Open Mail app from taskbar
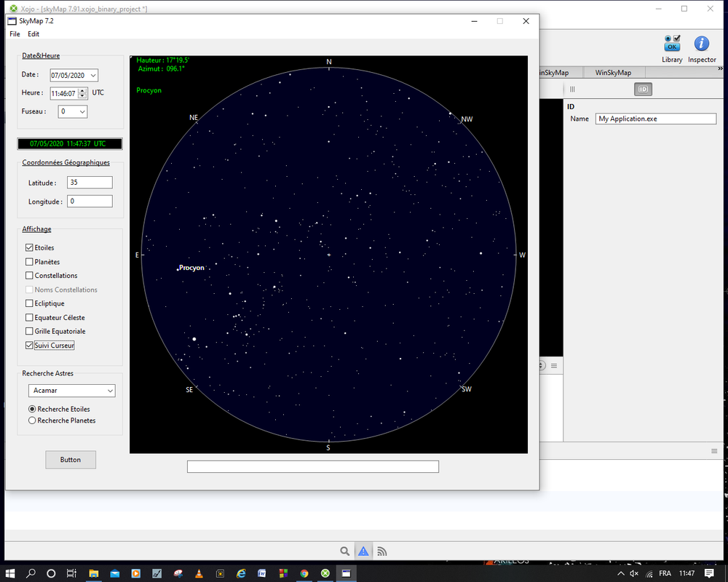The width and height of the screenshot is (728, 582). pyautogui.click(x=114, y=573)
